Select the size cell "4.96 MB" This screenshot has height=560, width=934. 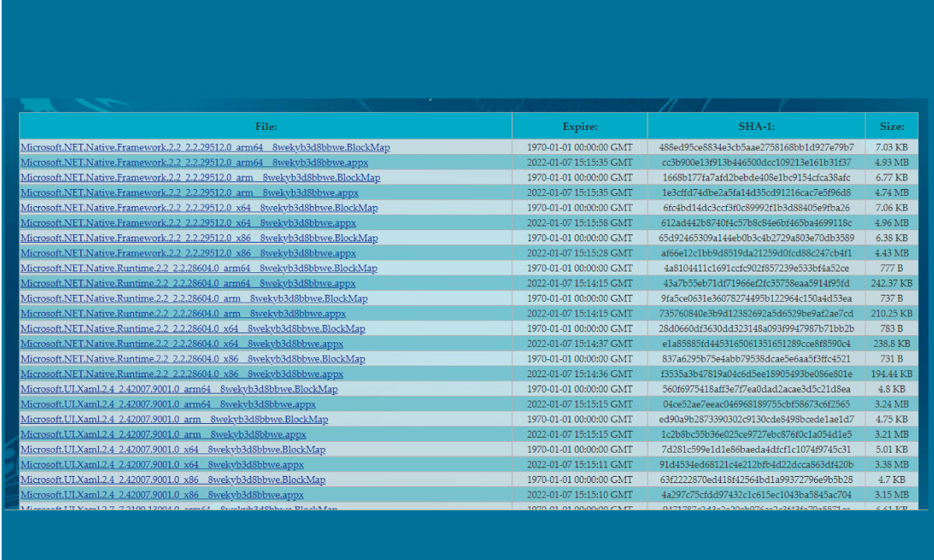pyautogui.click(x=892, y=223)
